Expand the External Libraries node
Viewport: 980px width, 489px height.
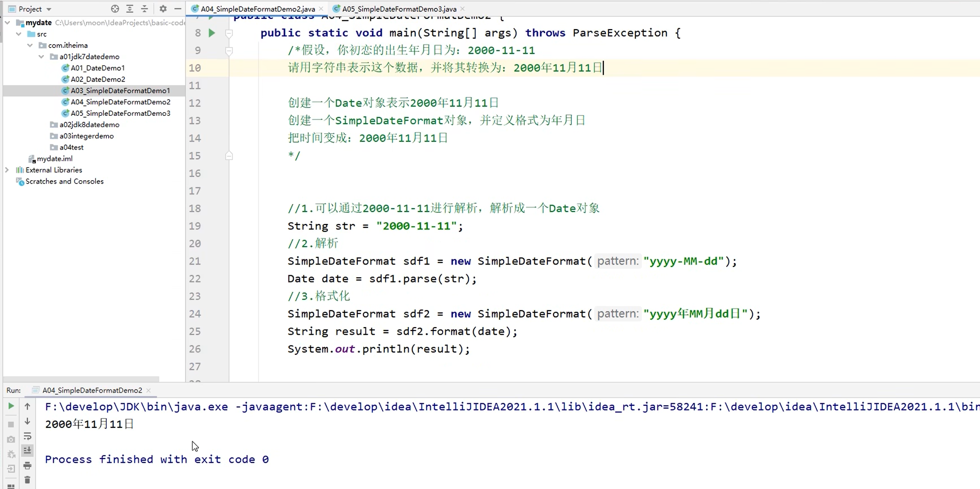[7, 169]
